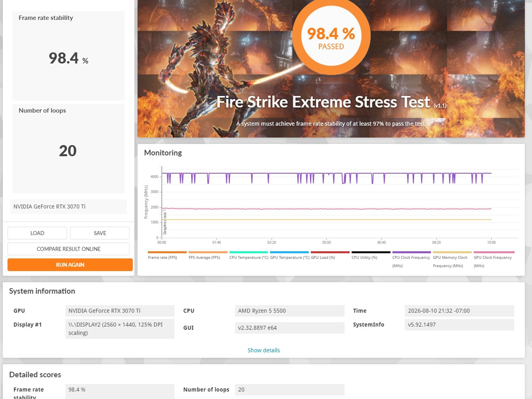Click the NVIDIA GeForce RTX 3070 Ti box above LOAD
Viewport: 532px width, 399px height.
tap(69, 207)
